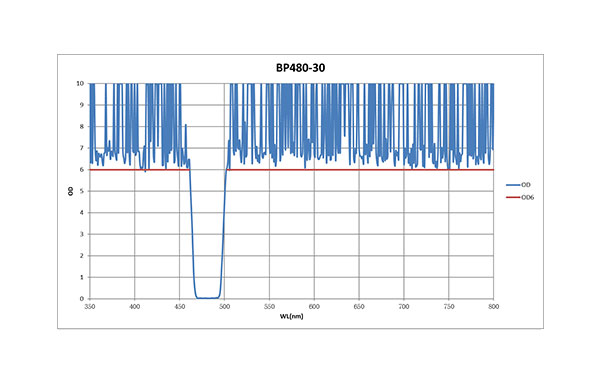Click the 10 label on OD axis
Viewport: 600px width, 383px height.
(80, 83)
